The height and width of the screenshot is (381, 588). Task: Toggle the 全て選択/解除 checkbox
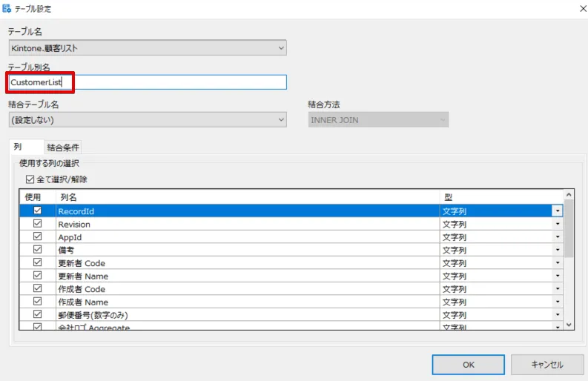(x=30, y=179)
